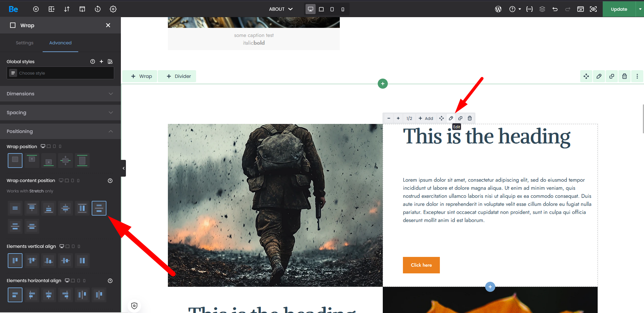
Task: Select the first Wrap position option
Action: click(15, 160)
